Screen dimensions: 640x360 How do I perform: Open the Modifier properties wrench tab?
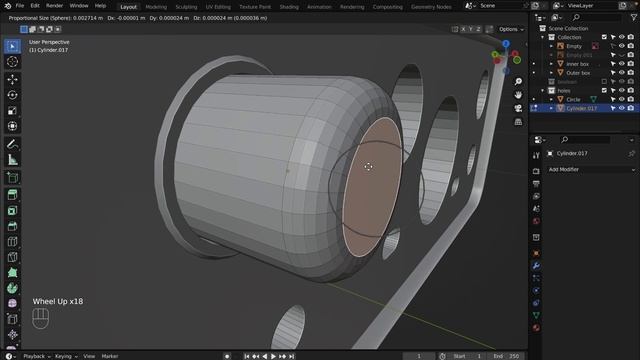pyautogui.click(x=536, y=266)
